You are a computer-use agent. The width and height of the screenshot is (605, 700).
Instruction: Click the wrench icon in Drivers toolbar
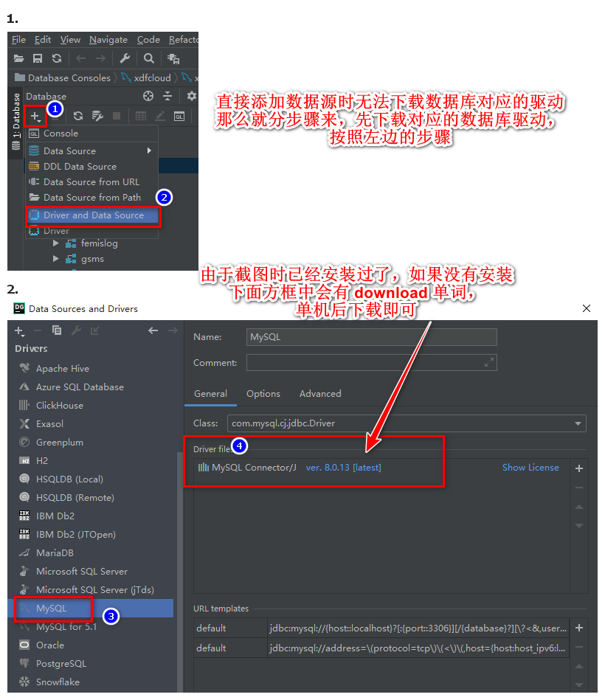[76, 330]
